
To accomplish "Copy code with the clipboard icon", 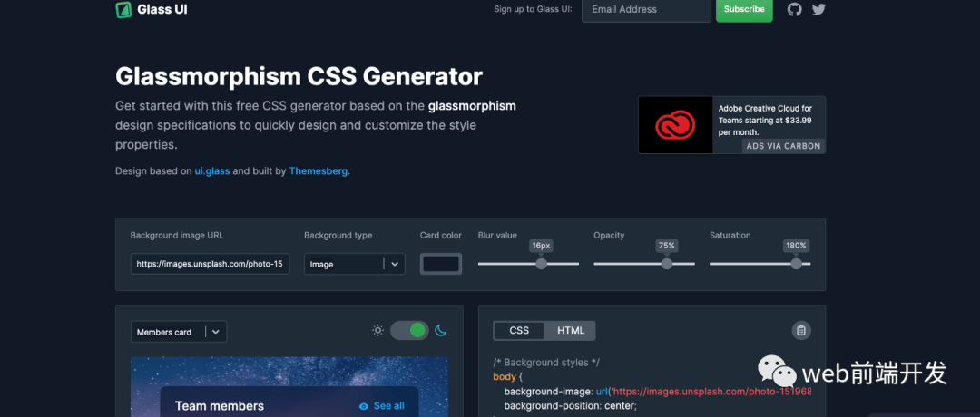I will point(801,330).
